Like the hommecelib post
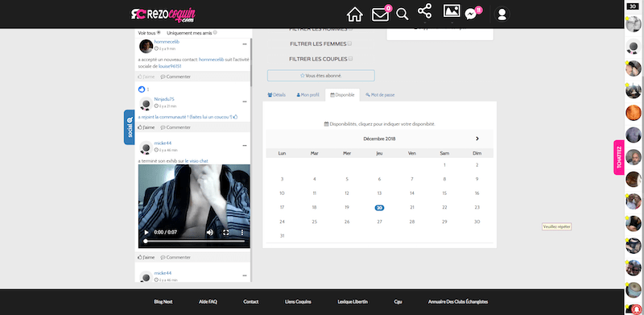The image size is (644, 315). point(147,77)
